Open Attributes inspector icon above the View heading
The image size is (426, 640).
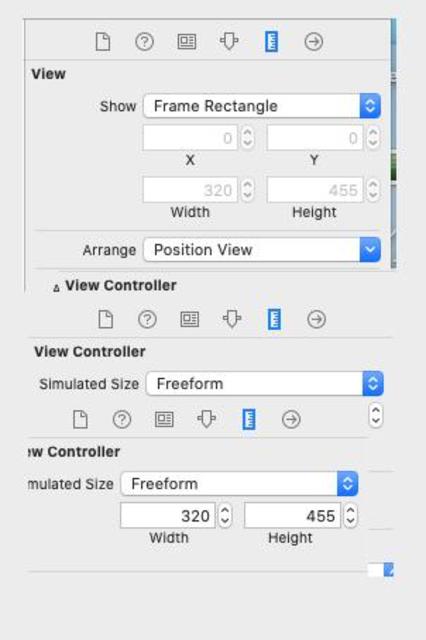pos(229,42)
